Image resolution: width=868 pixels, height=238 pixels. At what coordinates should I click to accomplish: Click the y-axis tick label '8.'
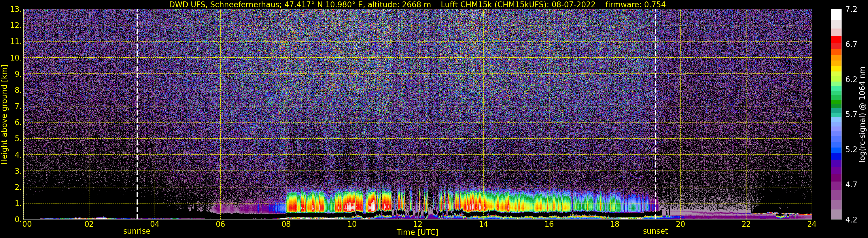point(18,90)
